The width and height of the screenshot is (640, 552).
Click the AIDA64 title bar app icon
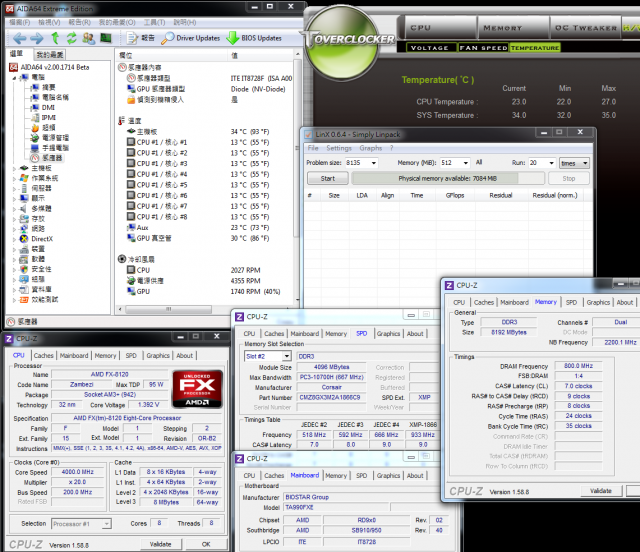pyautogui.click(x=9, y=9)
